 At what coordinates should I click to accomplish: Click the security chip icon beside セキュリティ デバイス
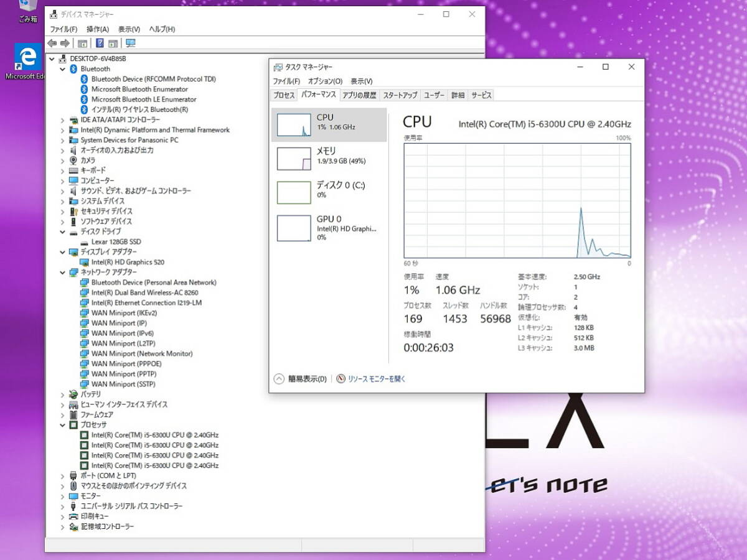tap(73, 211)
